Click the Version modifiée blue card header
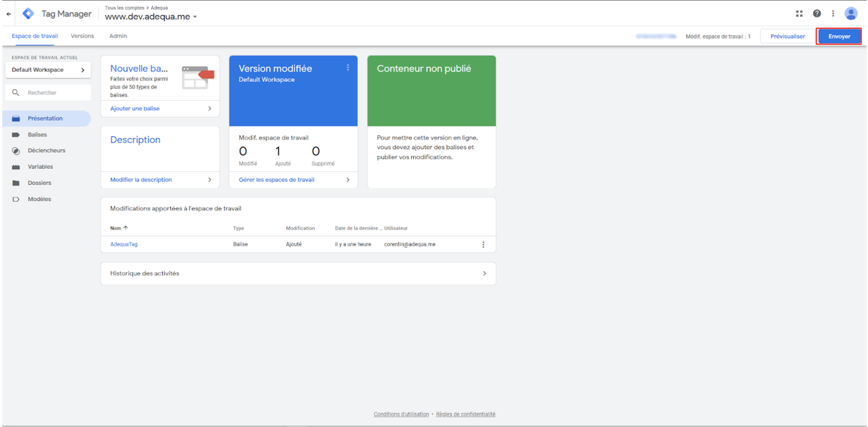The height and width of the screenshot is (427, 868). point(293,91)
